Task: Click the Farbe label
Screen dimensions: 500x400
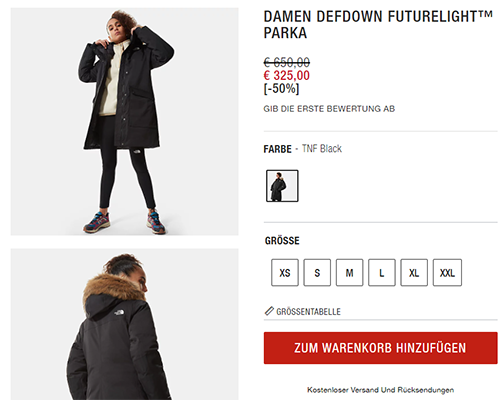Action: 277,149
